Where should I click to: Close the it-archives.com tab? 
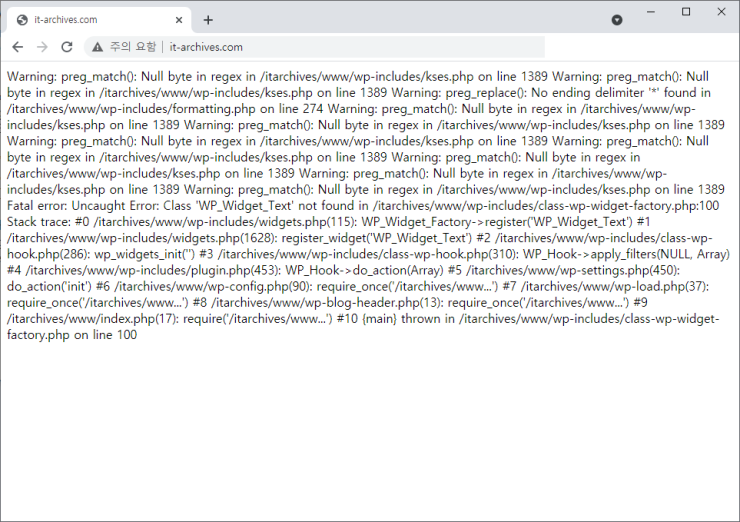click(x=179, y=20)
